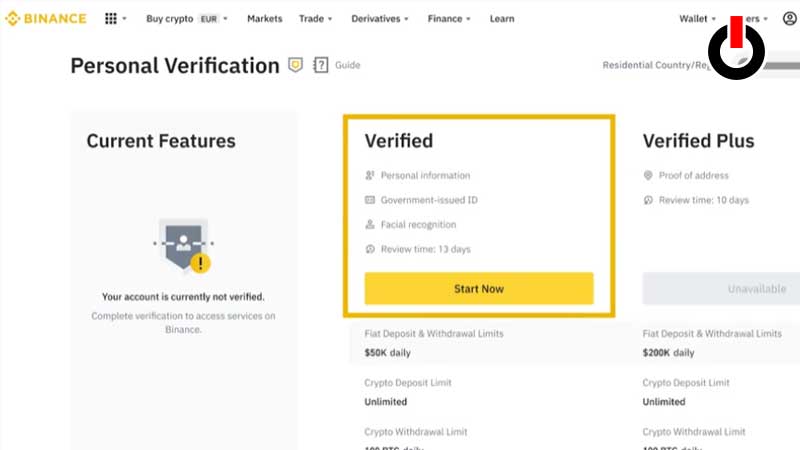Click the Verified heading
The image size is (800, 450).
click(398, 141)
